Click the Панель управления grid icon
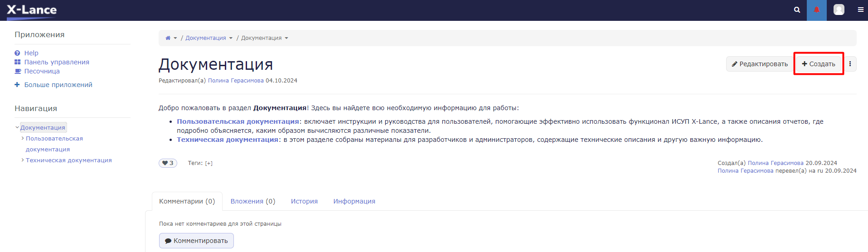The width and height of the screenshot is (868, 252). click(17, 62)
